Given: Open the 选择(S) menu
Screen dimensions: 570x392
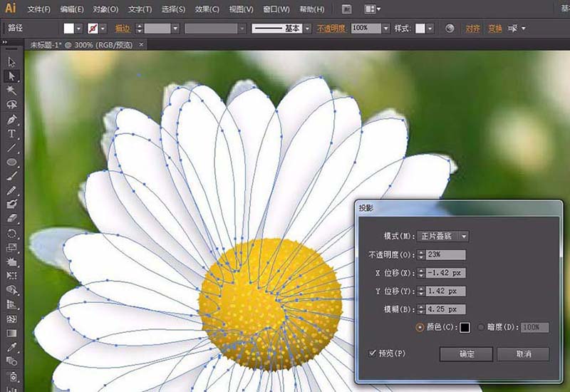Looking at the screenshot, I should (x=173, y=9).
